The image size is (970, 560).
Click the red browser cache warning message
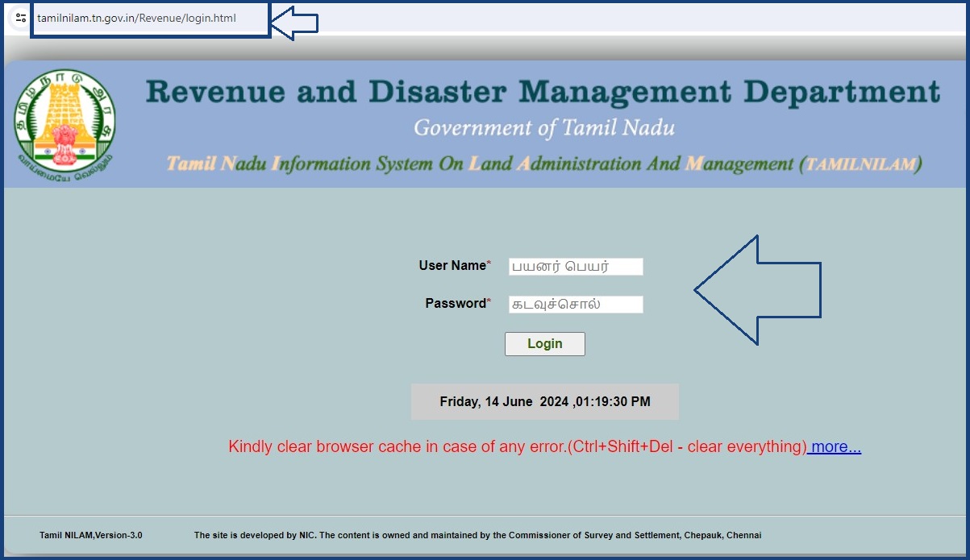click(x=516, y=446)
